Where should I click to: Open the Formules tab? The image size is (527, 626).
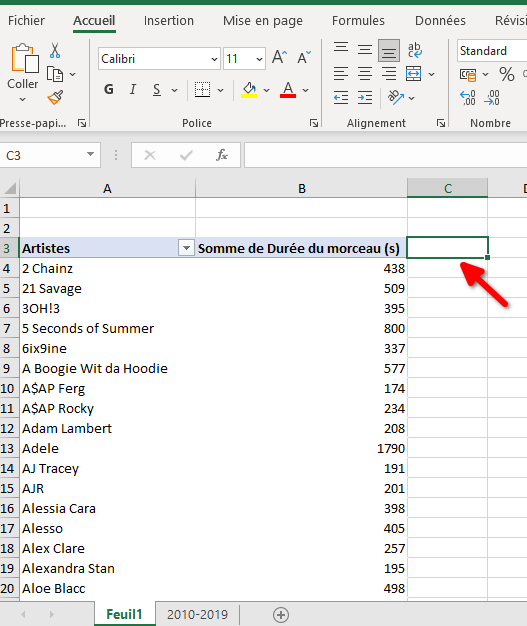[358, 20]
